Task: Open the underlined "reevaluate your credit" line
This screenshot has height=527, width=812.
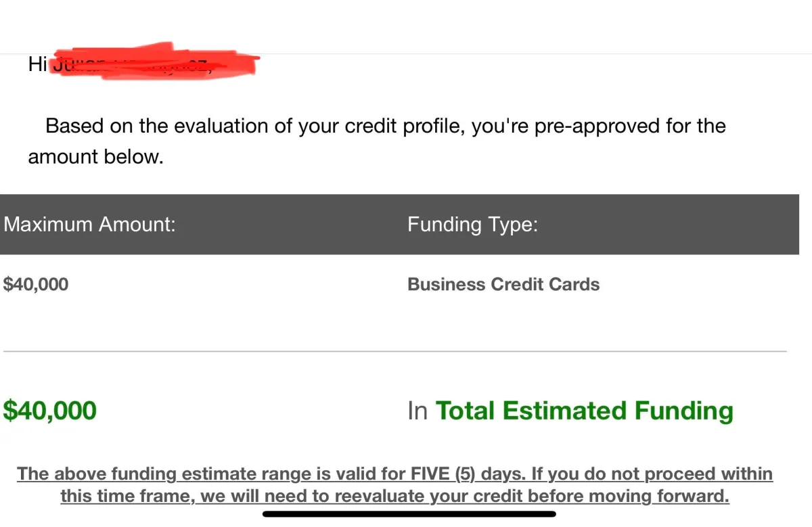Action: [x=429, y=497]
